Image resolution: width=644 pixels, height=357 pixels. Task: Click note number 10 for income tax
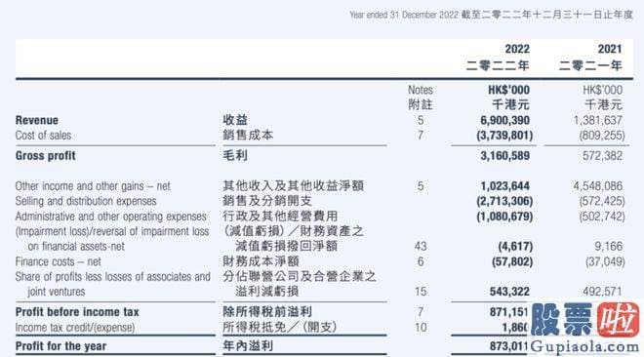click(x=421, y=328)
